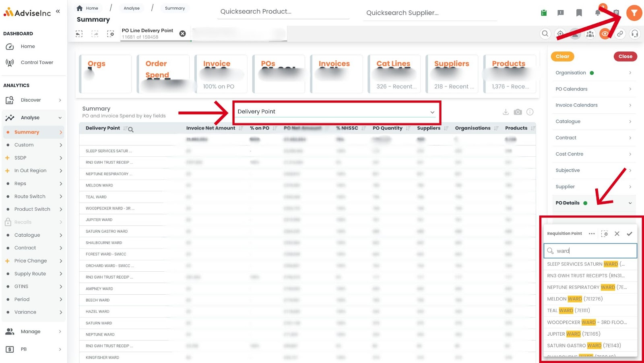
Task: Click HAZEL WARD row in table
Action: tap(308, 312)
